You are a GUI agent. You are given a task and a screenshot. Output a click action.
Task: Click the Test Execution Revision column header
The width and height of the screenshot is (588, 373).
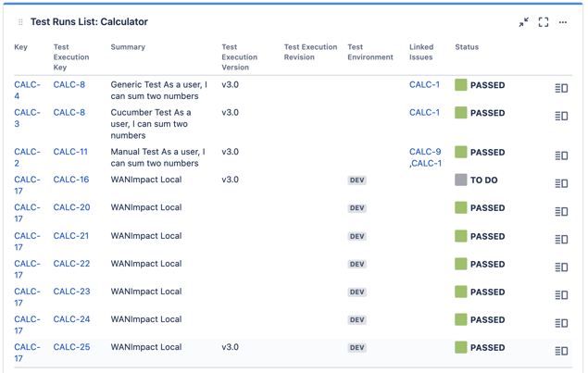pos(310,52)
